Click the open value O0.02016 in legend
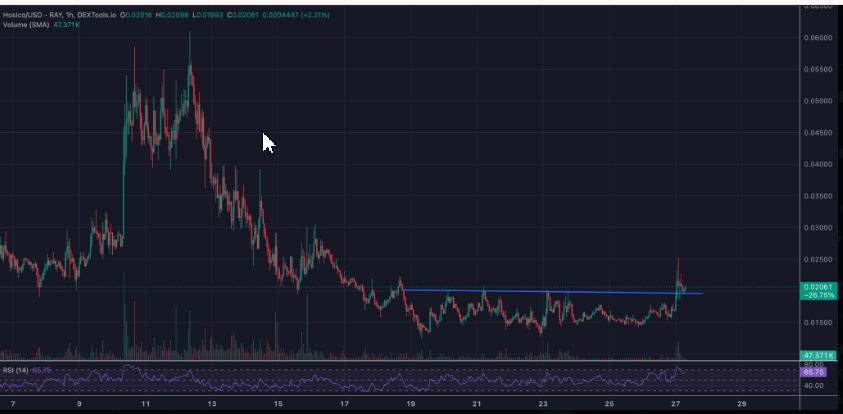 click(137, 15)
